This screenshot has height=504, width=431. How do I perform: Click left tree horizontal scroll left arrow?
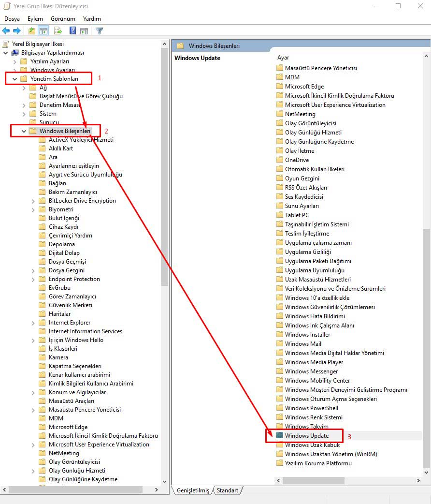click(x=4, y=489)
